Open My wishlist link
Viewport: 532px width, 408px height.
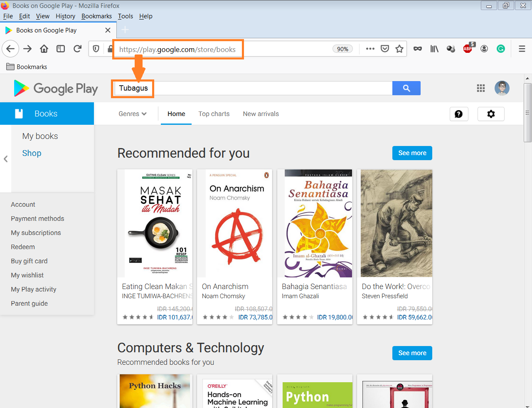[x=27, y=275]
